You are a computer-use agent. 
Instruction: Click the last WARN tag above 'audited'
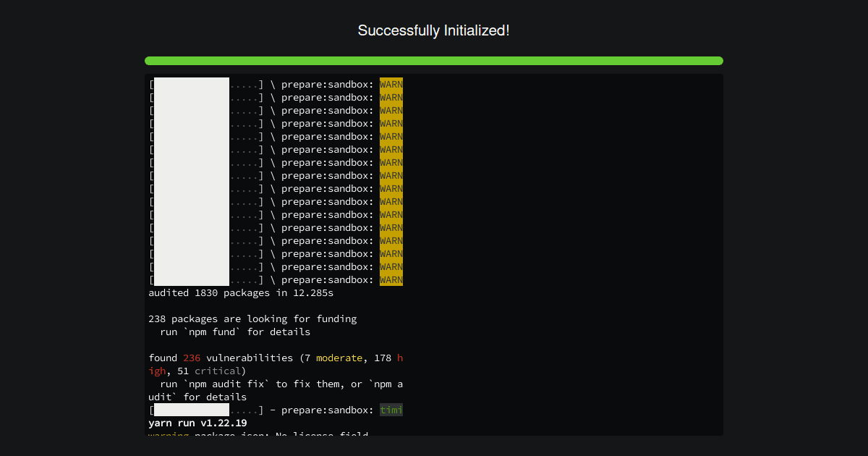coord(391,280)
